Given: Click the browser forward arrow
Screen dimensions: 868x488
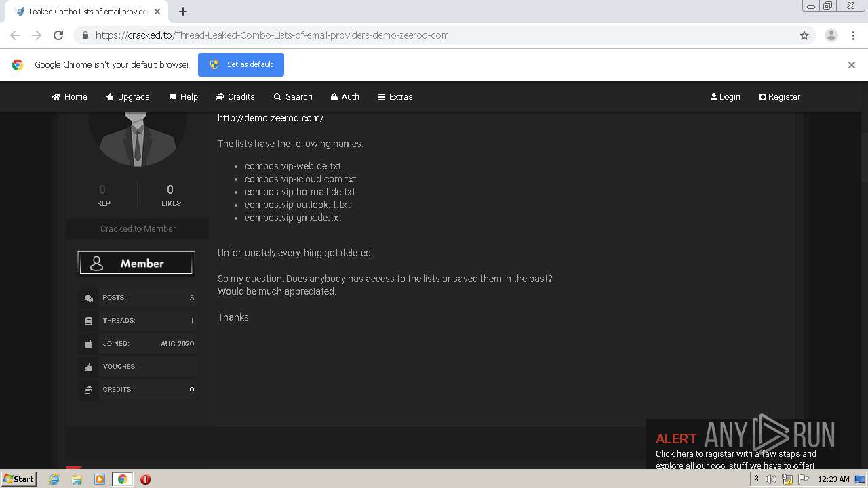Looking at the screenshot, I should pyautogui.click(x=37, y=35).
